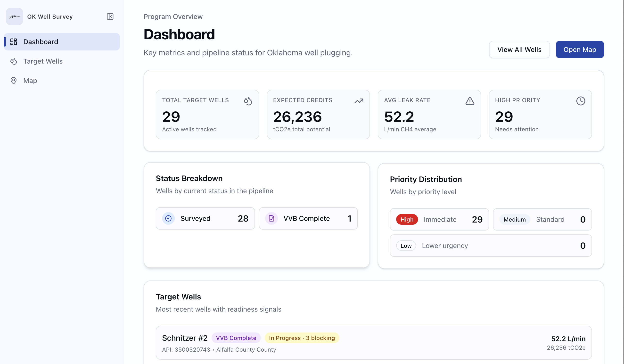The height and width of the screenshot is (364, 624).
Task: Select the Dashboard grid icon in sidebar
Action: (14, 41)
